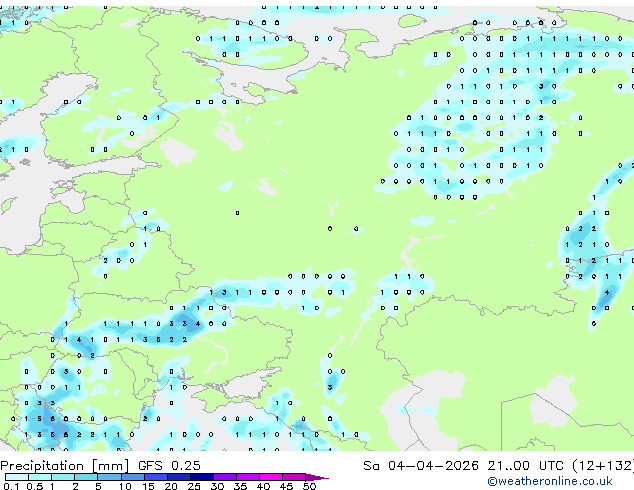
Task: Select the 35–40 mm legend color box
Action: pos(247,477)
